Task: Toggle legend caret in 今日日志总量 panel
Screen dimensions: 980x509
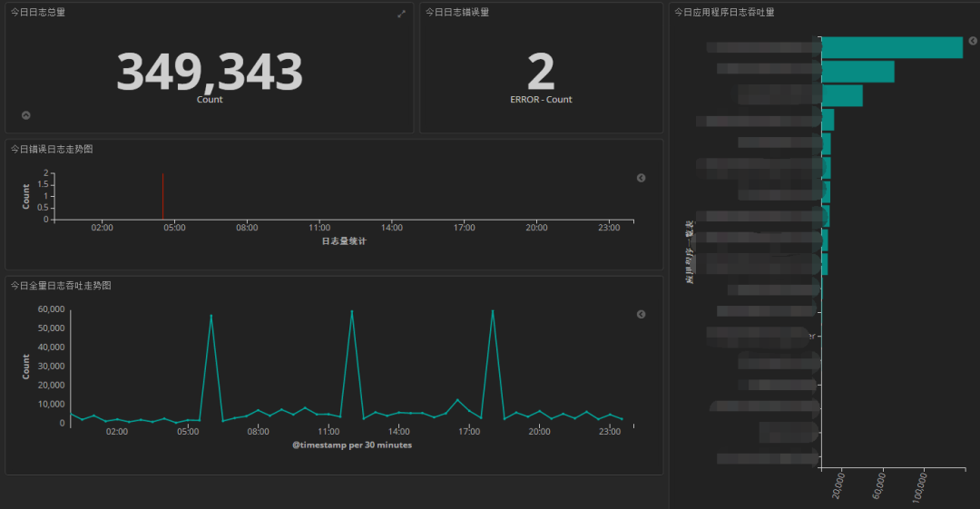Action: 26,115
